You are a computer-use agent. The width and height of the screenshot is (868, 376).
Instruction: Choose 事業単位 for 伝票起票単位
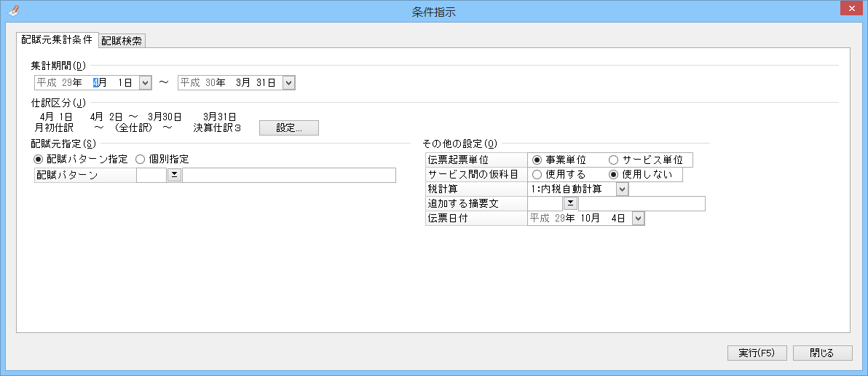tap(537, 160)
